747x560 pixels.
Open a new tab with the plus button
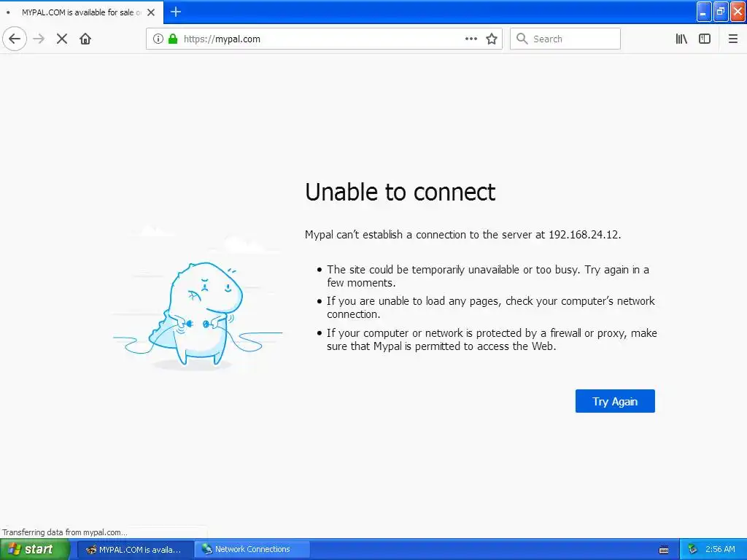pos(176,12)
